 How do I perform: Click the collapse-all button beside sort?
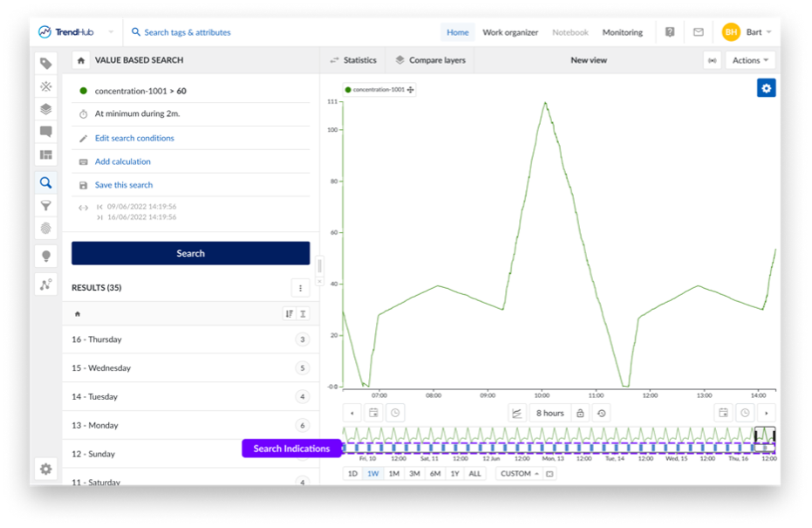(303, 314)
